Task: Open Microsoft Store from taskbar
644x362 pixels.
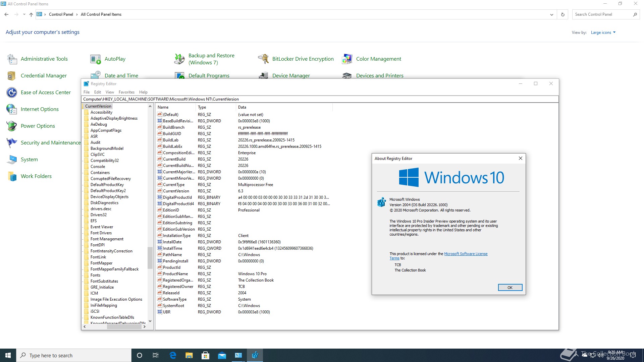Action: pos(206,355)
